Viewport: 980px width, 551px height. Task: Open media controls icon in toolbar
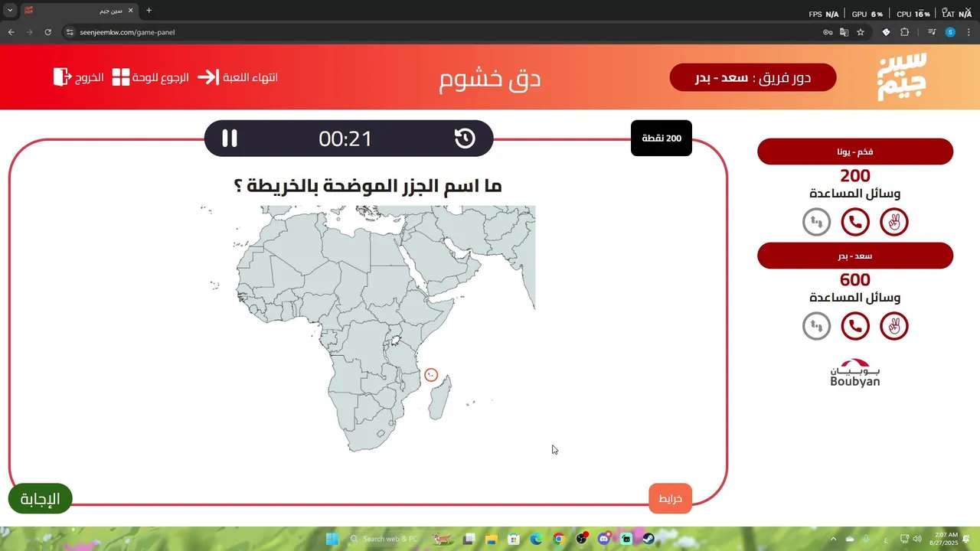pyautogui.click(x=932, y=32)
